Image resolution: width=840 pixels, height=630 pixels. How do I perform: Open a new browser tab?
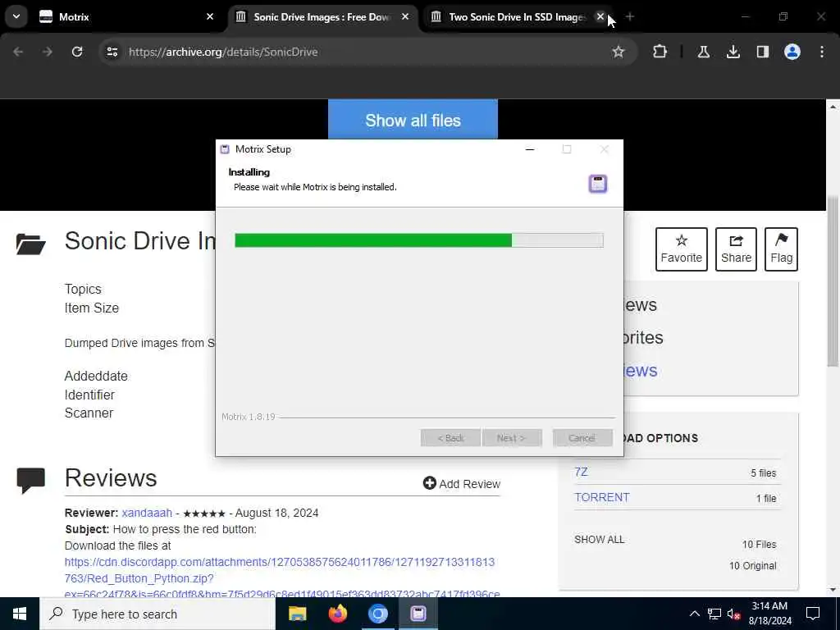(x=630, y=16)
